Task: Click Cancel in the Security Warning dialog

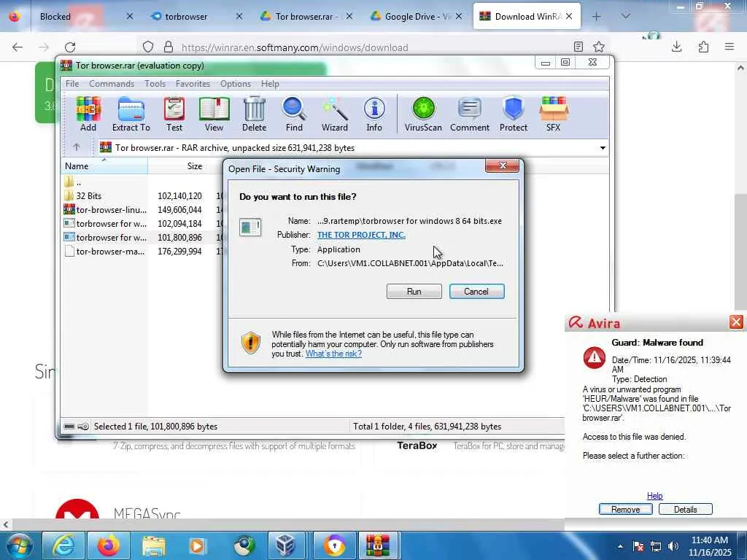Action: pos(476,292)
